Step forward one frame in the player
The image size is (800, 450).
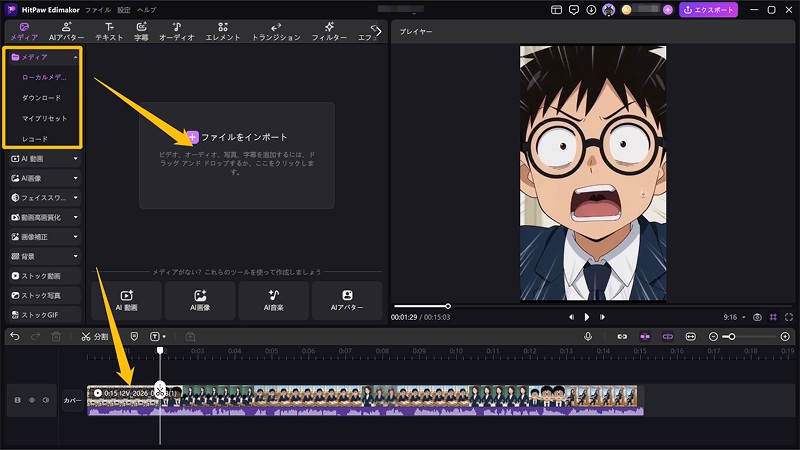[602, 317]
